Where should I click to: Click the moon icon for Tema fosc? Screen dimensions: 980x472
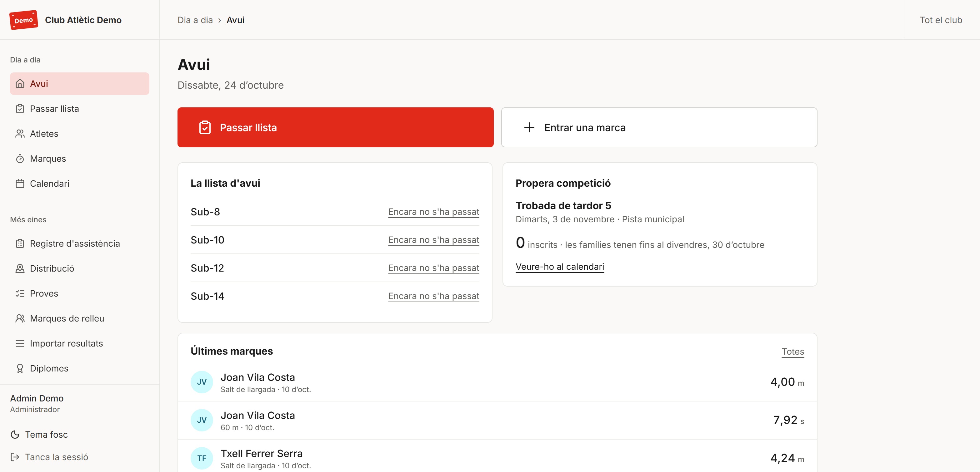point(15,434)
